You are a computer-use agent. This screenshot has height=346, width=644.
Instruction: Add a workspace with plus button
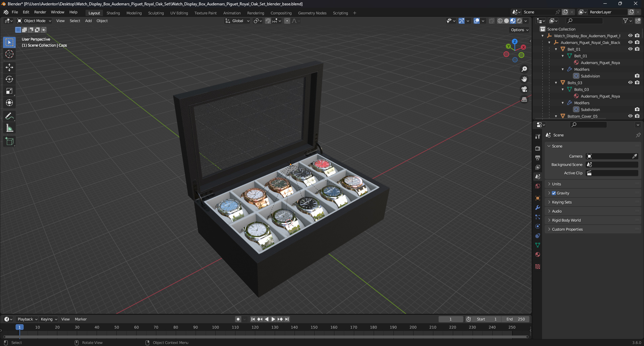click(355, 13)
